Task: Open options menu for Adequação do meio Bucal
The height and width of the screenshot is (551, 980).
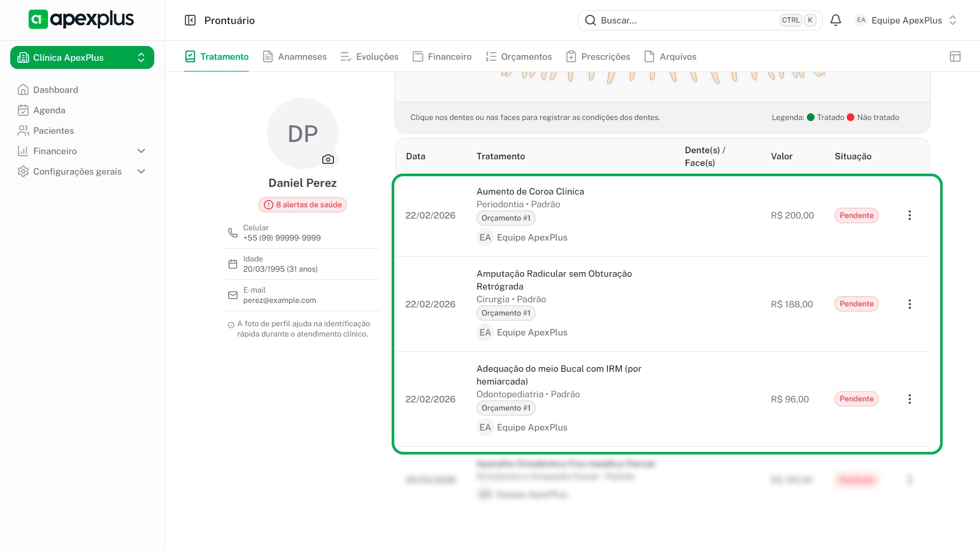Action: [x=909, y=399]
